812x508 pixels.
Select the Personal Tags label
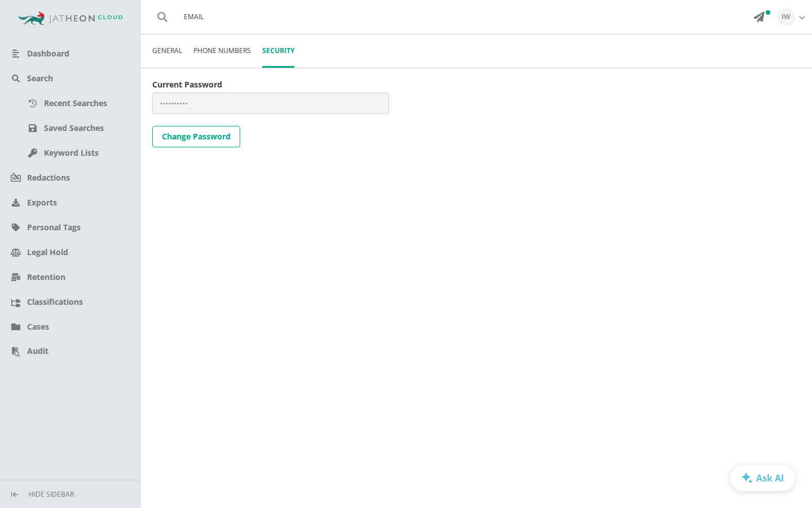[x=54, y=227]
